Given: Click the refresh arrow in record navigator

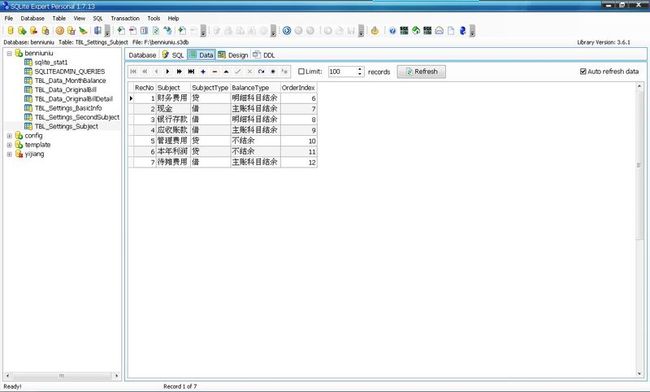Looking at the screenshot, I should click(261, 72).
